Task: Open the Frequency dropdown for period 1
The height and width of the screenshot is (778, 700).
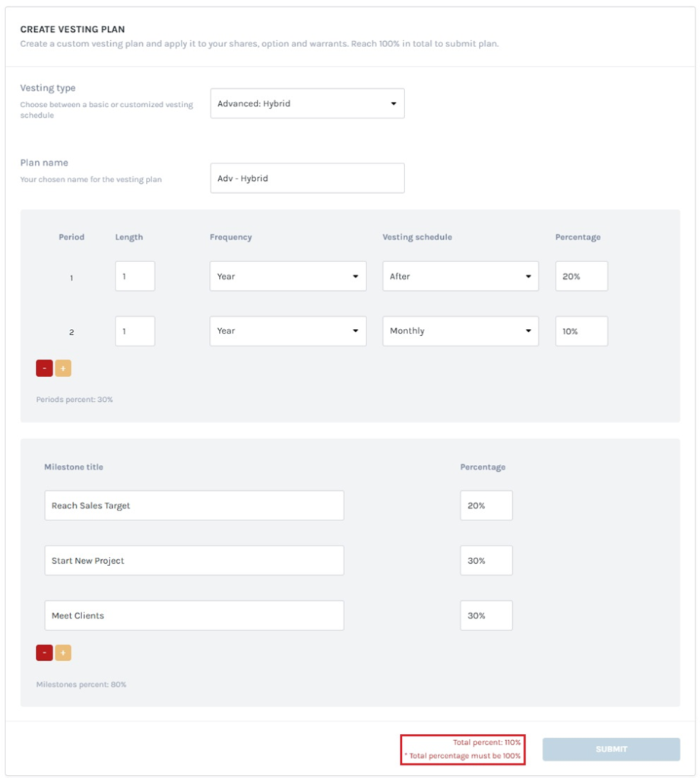Action: [x=287, y=276]
